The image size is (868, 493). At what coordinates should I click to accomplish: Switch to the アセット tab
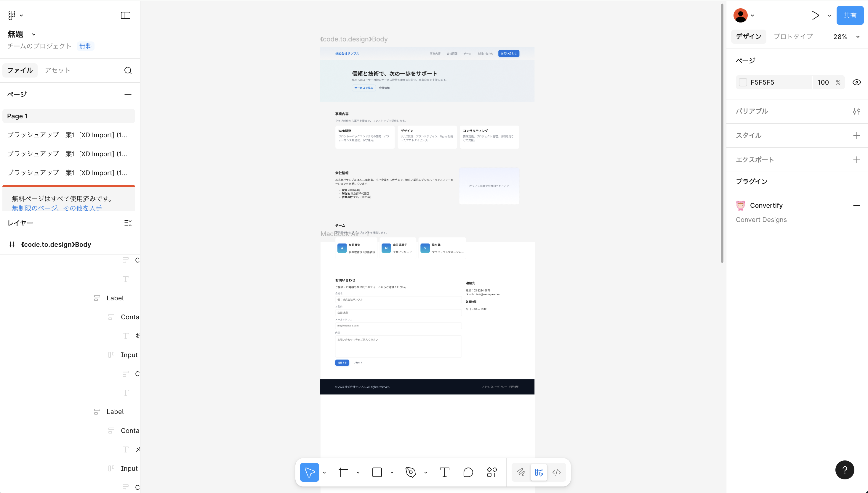57,70
